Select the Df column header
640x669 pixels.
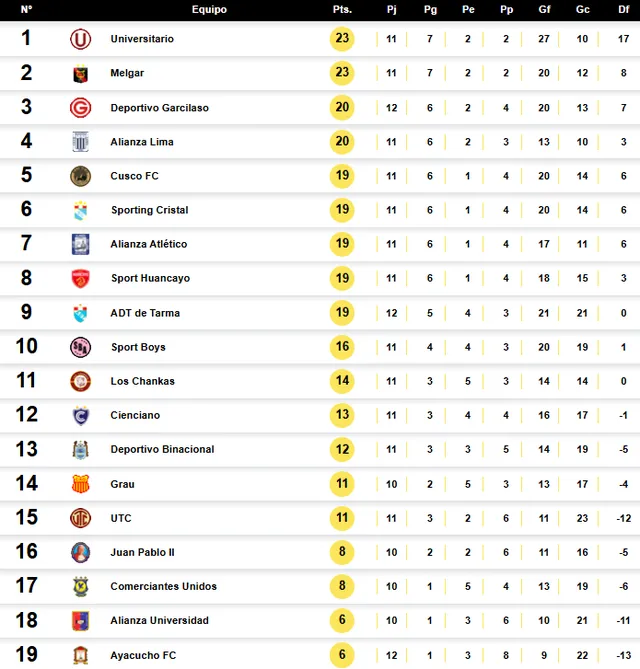(623, 9)
